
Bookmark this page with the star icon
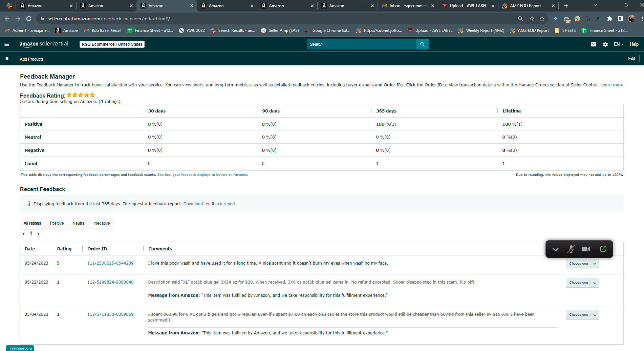[x=542, y=19]
